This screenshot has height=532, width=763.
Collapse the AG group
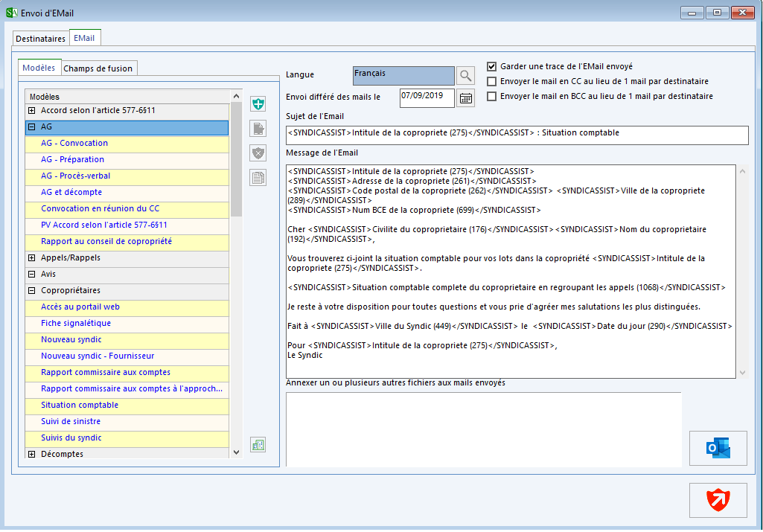coord(31,127)
